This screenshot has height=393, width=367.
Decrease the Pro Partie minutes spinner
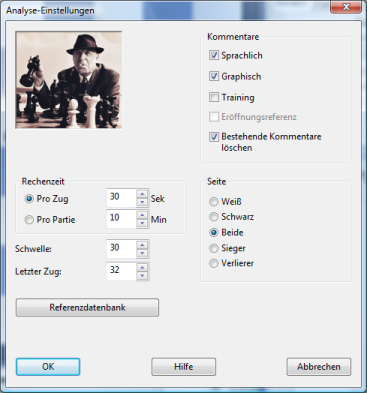click(x=142, y=223)
